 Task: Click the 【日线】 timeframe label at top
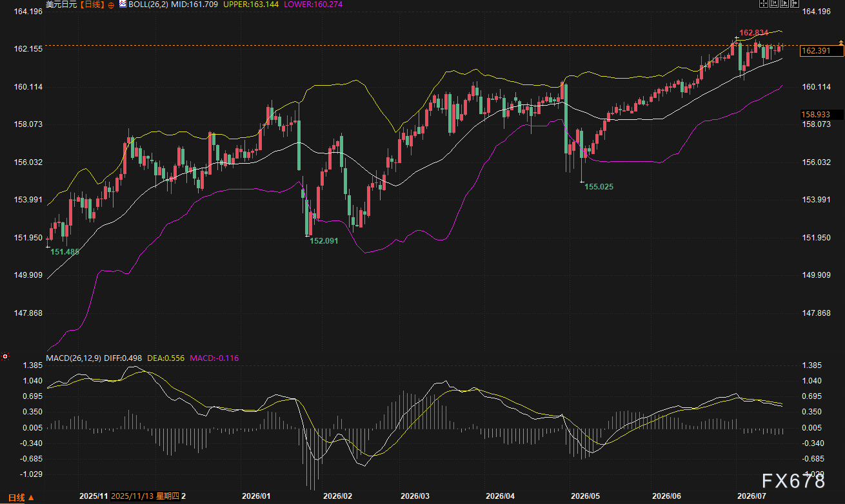[x=92, y=5]
